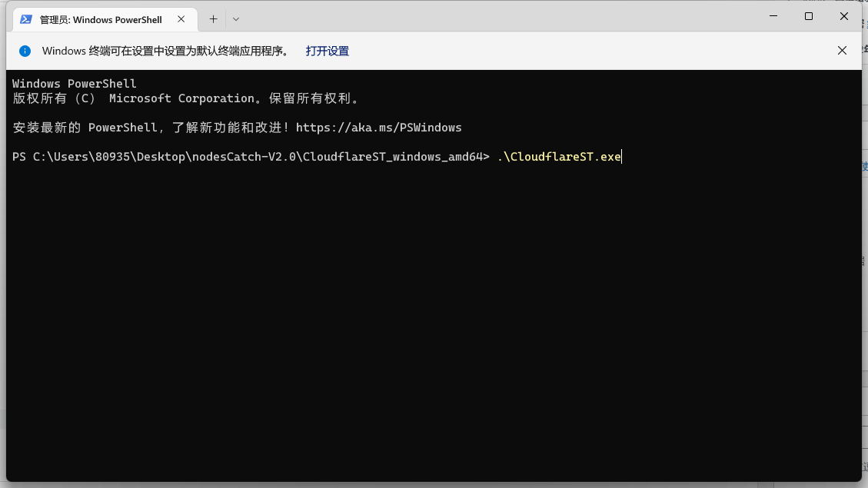Select the 管理员: Windows PowerShell tab
The height and width of the screenshot is (488, 868).
click(100, 19)
